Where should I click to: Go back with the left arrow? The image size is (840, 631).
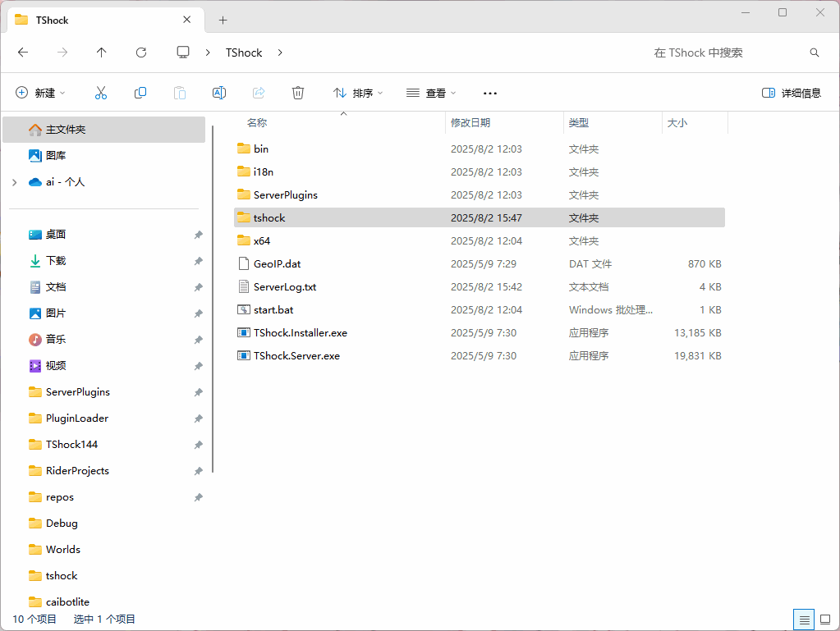[x=23, y=53]
